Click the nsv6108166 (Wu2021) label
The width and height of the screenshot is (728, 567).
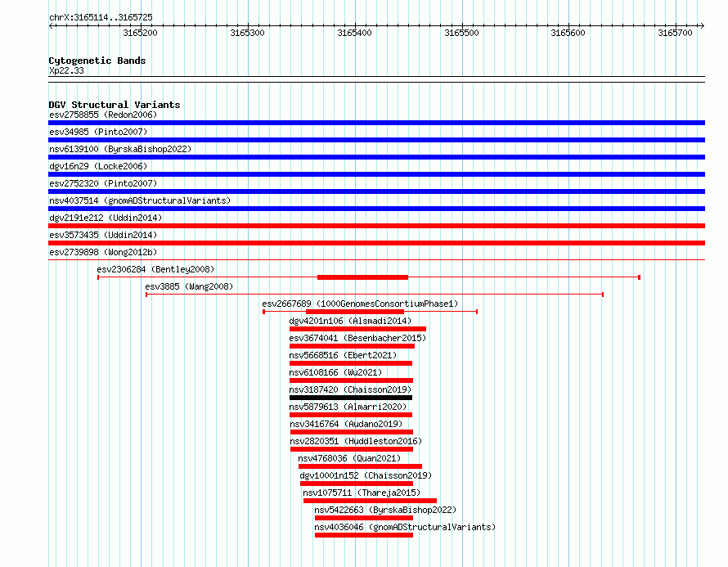335,372
